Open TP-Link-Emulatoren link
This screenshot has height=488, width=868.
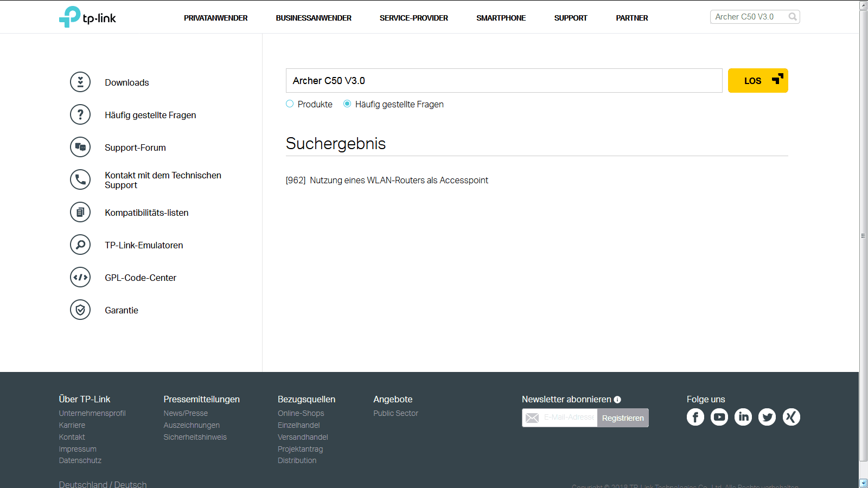(144, 245)
